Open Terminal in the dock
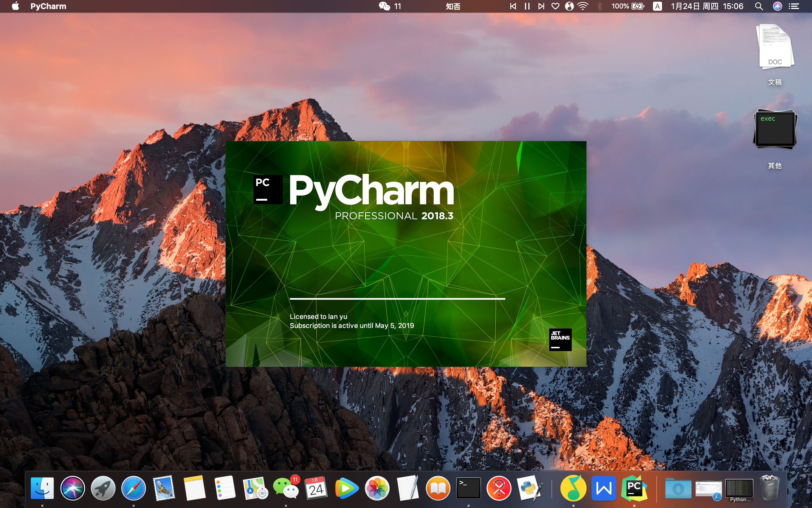 (468, 488)
